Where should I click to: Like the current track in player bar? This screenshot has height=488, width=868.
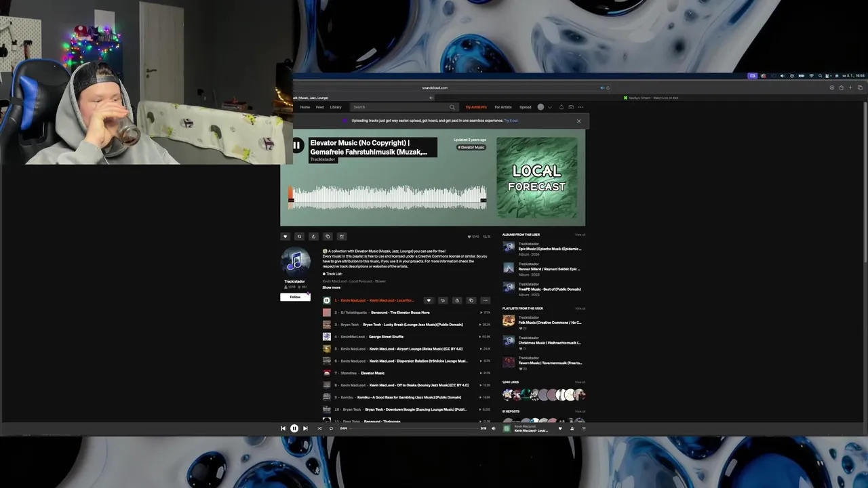click(560, 428)
